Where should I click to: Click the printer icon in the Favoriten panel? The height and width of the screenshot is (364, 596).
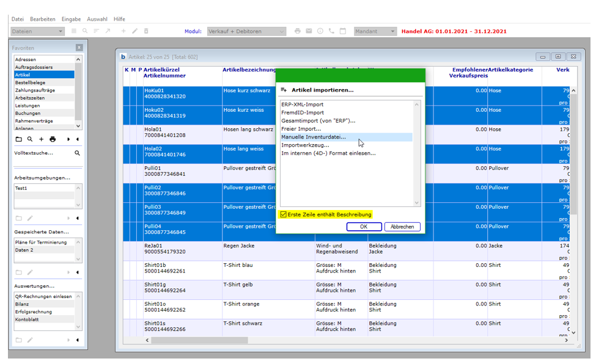[x=53, y=139]
